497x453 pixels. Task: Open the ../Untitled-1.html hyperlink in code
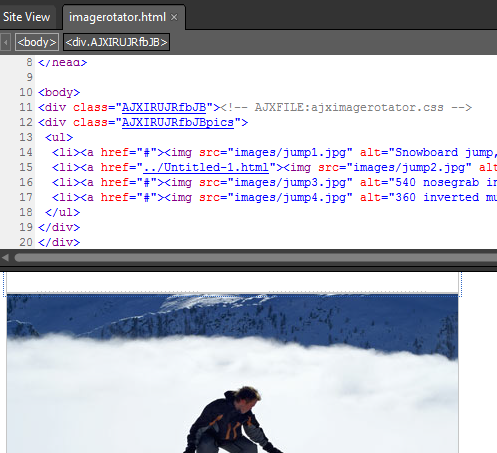pos(206,167)
